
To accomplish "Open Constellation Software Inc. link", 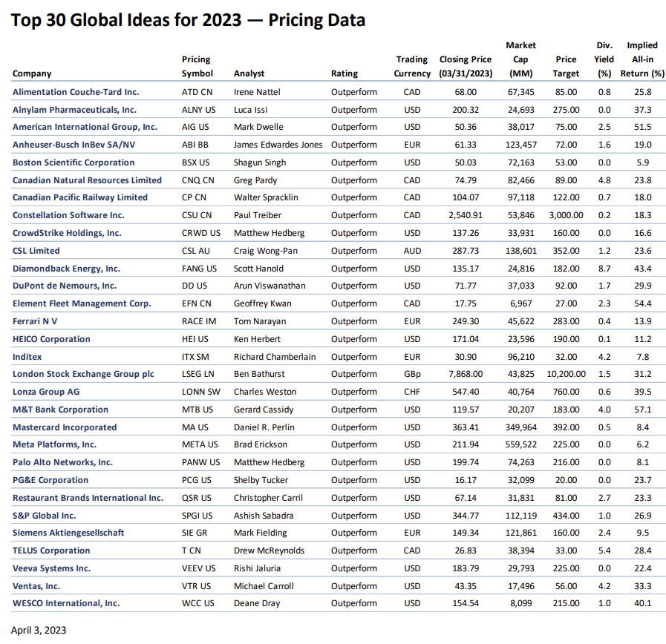I will pyautogui.click(x=68, y=215).
